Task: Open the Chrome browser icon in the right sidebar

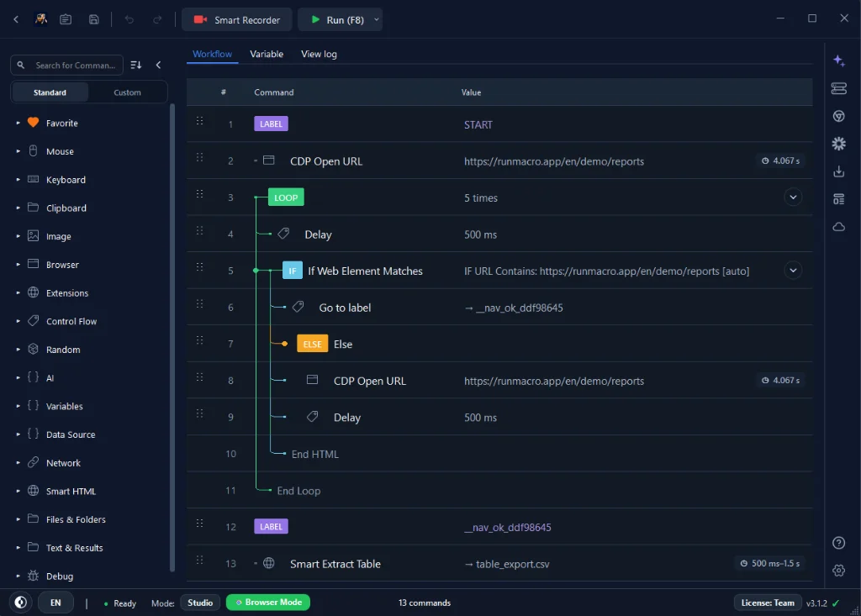Action: coord(838,116)
